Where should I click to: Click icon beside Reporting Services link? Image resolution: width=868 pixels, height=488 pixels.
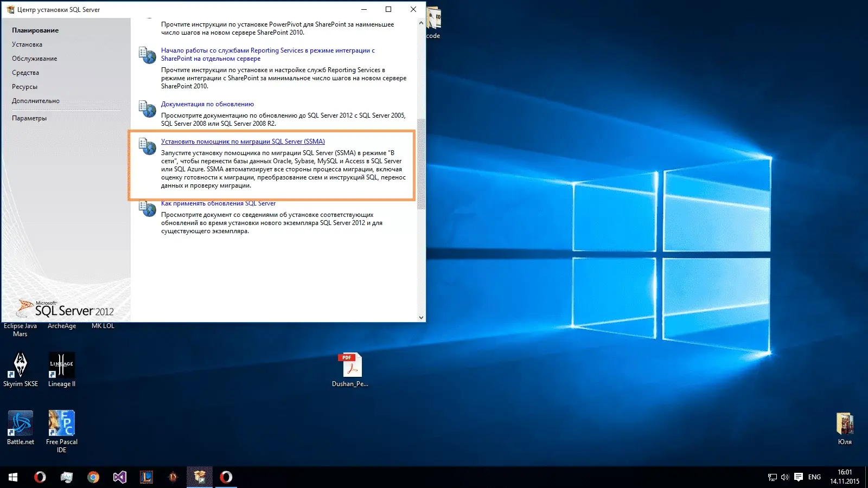click(x=147, y=55)
